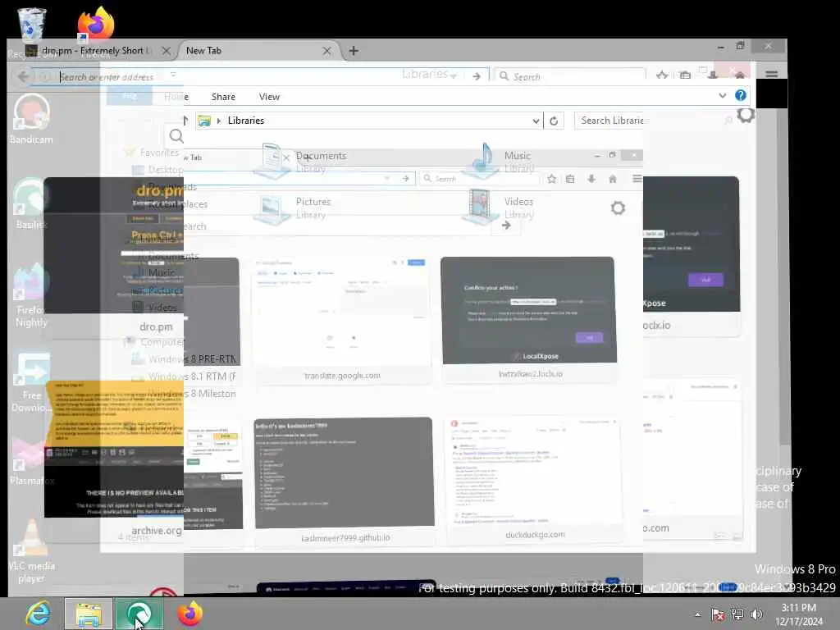Focus the browser Search box

pos(570,76)
